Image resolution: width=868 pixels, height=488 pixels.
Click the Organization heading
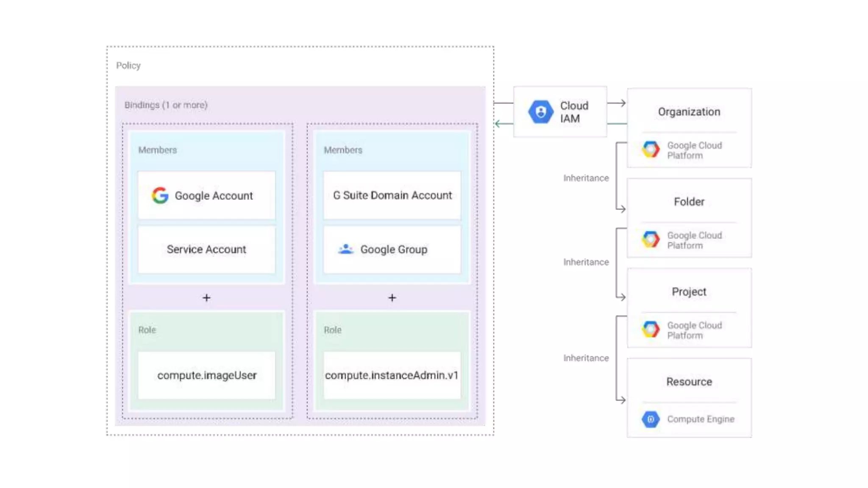(689, 112)
